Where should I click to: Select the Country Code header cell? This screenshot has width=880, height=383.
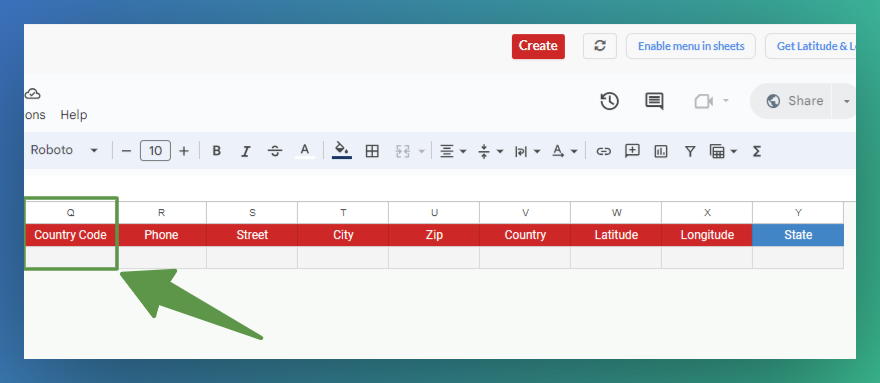[x=71, y=235]
